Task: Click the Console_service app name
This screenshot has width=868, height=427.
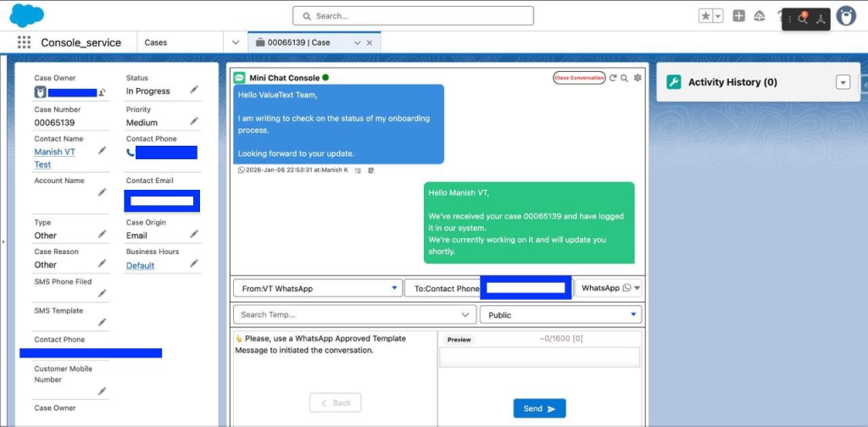Action: pyautogui.click(x=81, y=42)
